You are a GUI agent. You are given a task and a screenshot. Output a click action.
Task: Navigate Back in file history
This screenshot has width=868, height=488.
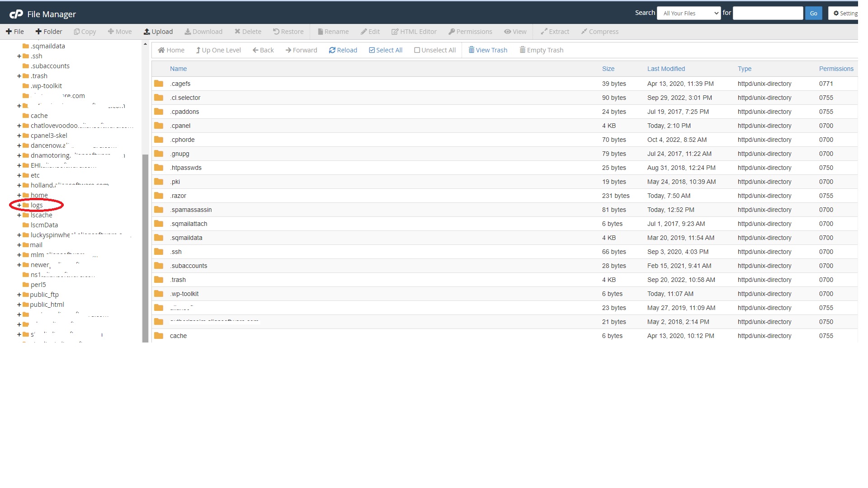click(x=263, y=50)
